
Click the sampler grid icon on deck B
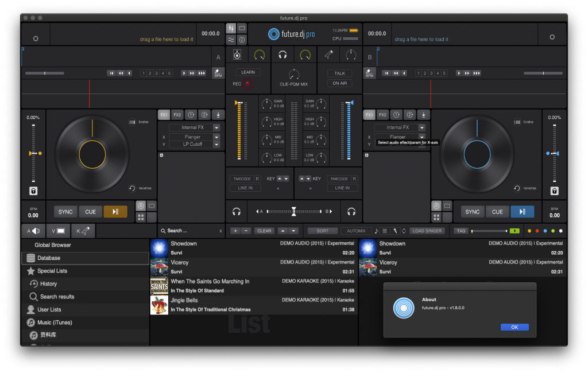point(436,217)
